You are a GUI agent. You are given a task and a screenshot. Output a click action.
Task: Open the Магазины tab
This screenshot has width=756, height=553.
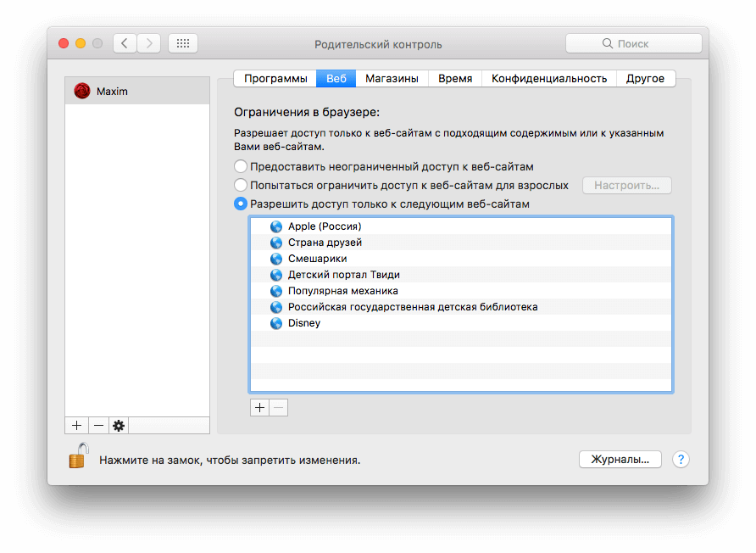pyautogui.click(x=392, y=78)
